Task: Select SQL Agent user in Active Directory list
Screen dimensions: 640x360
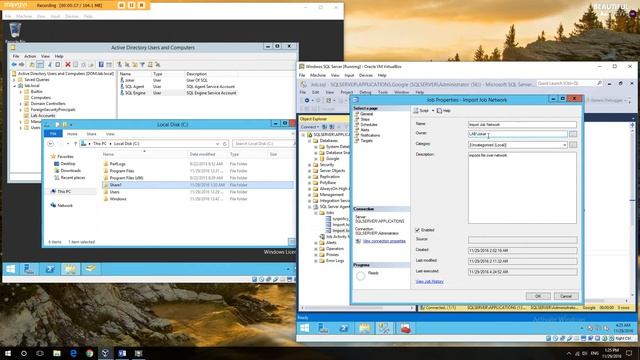Action: [x=134, y=87]
